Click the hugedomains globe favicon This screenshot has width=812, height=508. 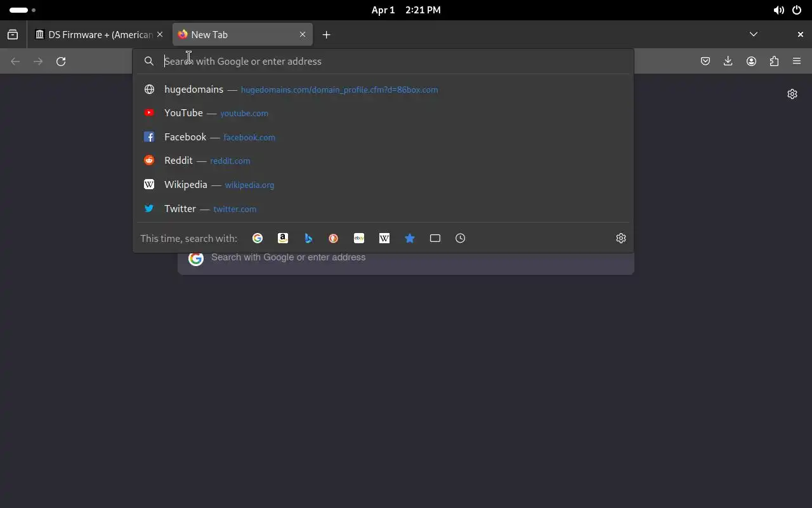click(149, 90)
